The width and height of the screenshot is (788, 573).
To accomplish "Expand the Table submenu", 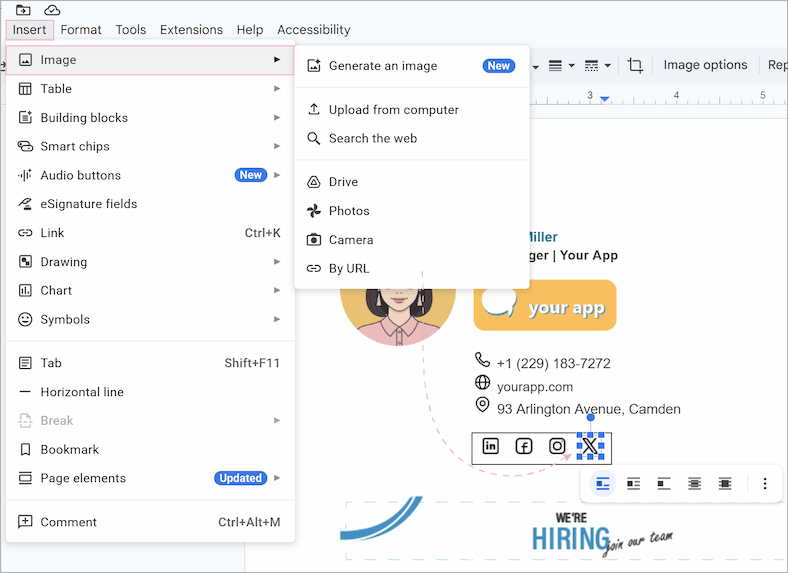I will tap(150, 89).
